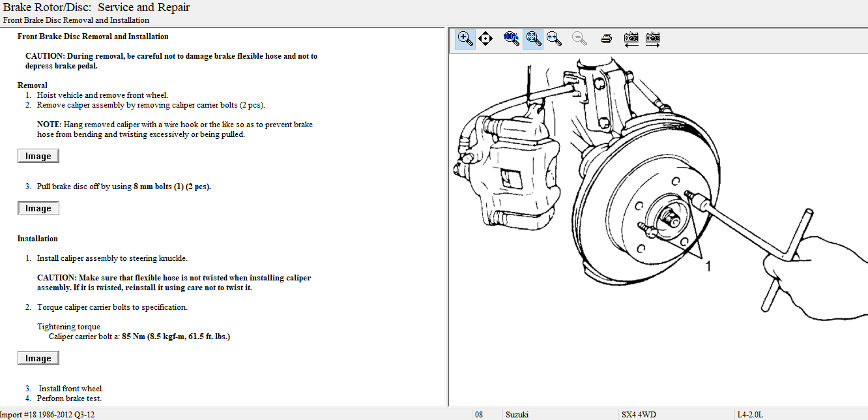The height and width of the screenshot is (420, 868).
Task: Set image zoom to 100%
Action: [512, 38]
